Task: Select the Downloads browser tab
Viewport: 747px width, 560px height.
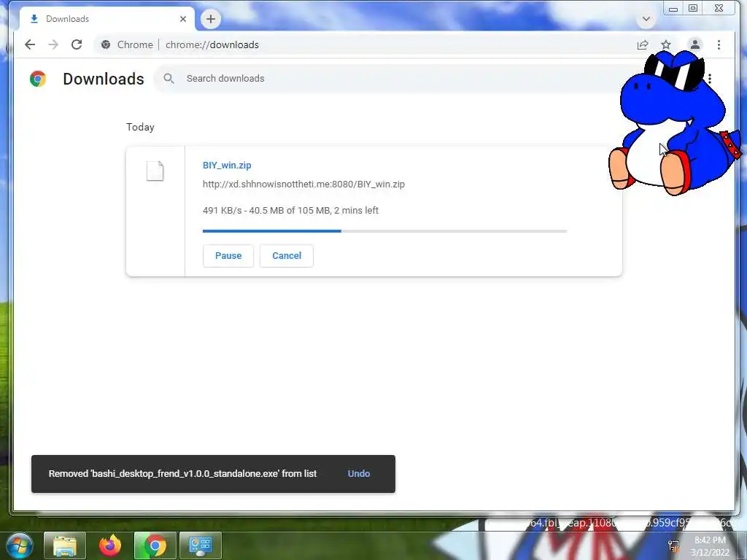Action: pyautogui.click(x=107, y=19)
